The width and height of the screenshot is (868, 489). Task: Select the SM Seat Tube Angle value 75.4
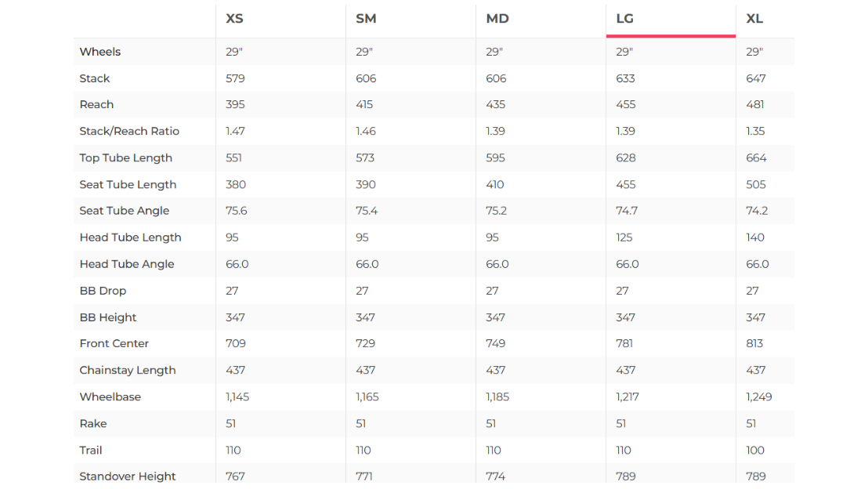pyautogui.click(x=367, y=211)
